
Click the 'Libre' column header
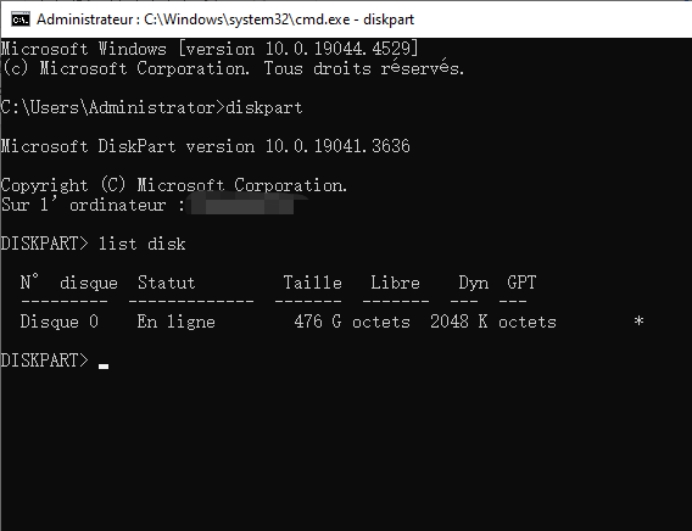click(x=395, y=283)
